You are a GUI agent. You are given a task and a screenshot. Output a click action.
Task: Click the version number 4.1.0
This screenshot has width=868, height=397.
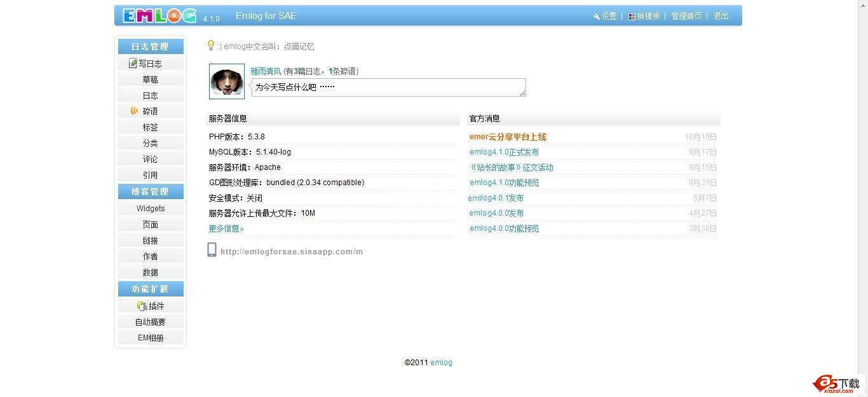pyautogui.click(x=212, y=19)
